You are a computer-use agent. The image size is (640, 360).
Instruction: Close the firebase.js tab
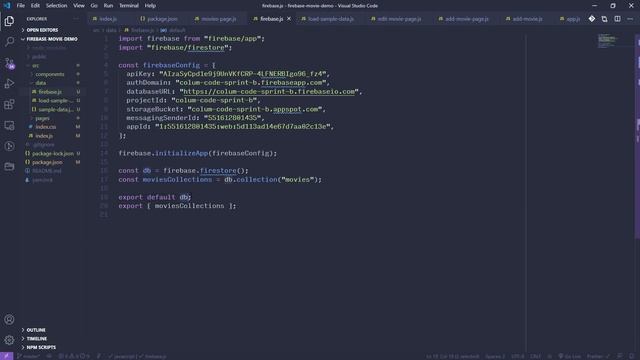click(289, 19)
